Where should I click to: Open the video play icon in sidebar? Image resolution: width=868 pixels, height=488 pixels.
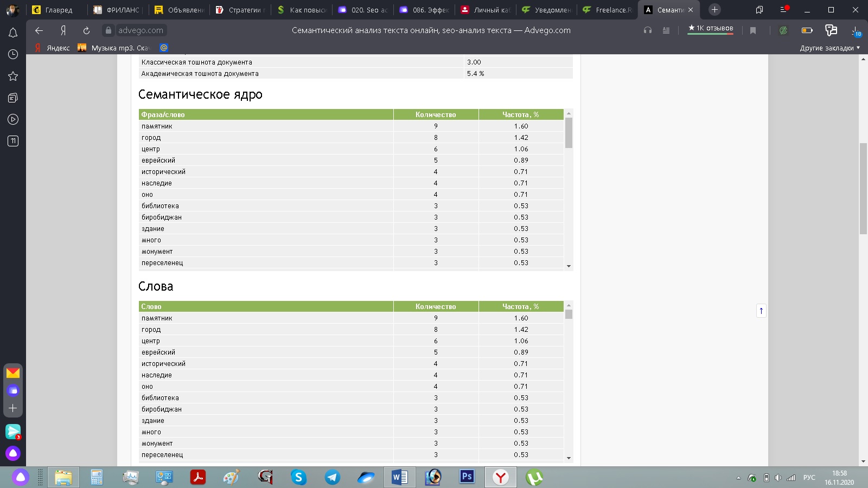[13, 119]
